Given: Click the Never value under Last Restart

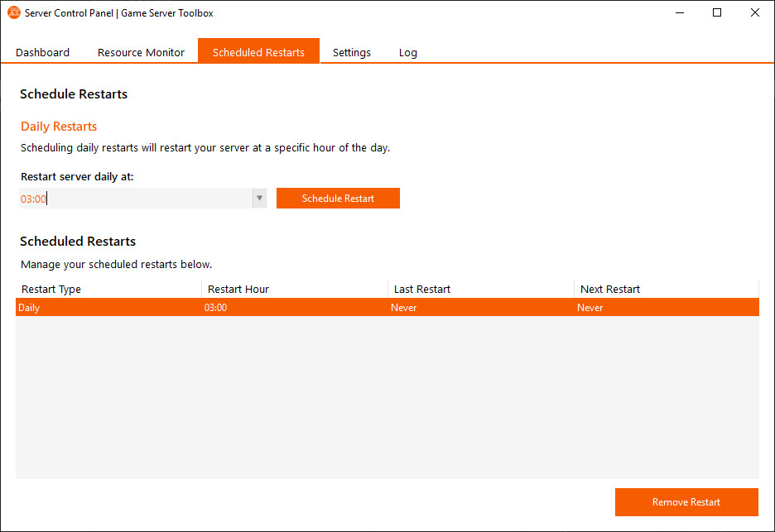Looking at the screenshot, I should coord(403,307).
